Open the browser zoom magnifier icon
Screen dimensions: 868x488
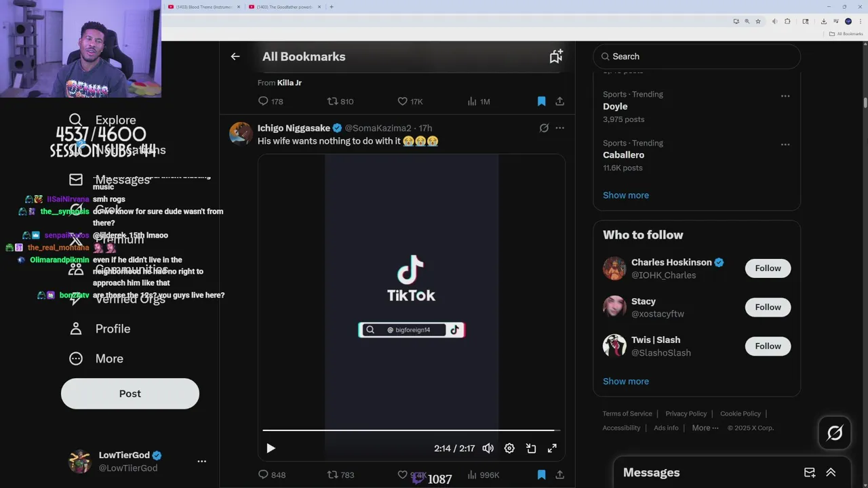pyautogui.click(x=747, y=21)
